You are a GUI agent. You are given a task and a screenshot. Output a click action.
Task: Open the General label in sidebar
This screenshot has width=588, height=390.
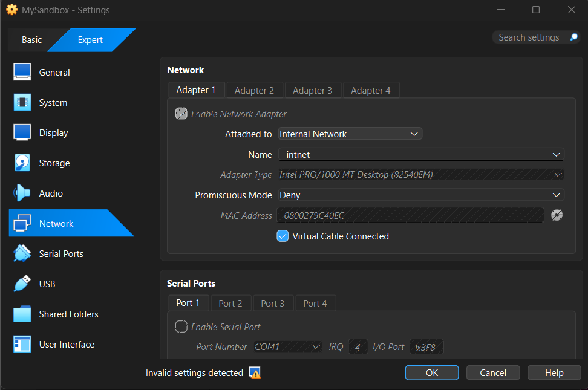(x=54, y=72)
